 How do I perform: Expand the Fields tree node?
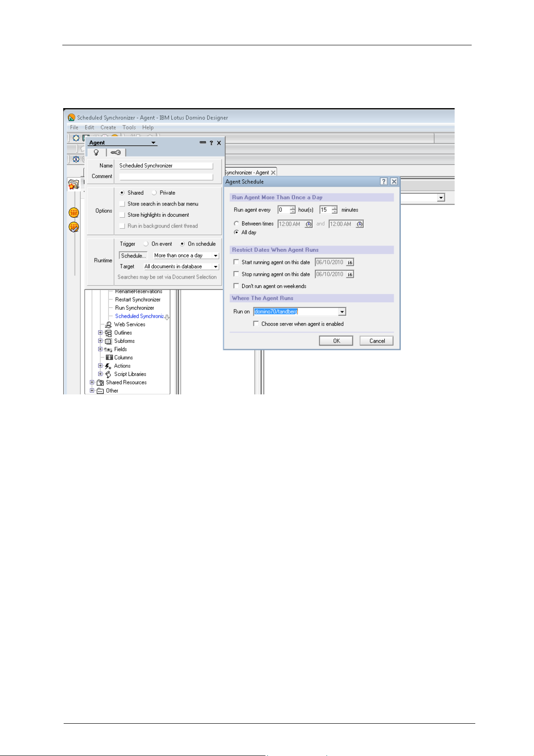coord(100,349)
